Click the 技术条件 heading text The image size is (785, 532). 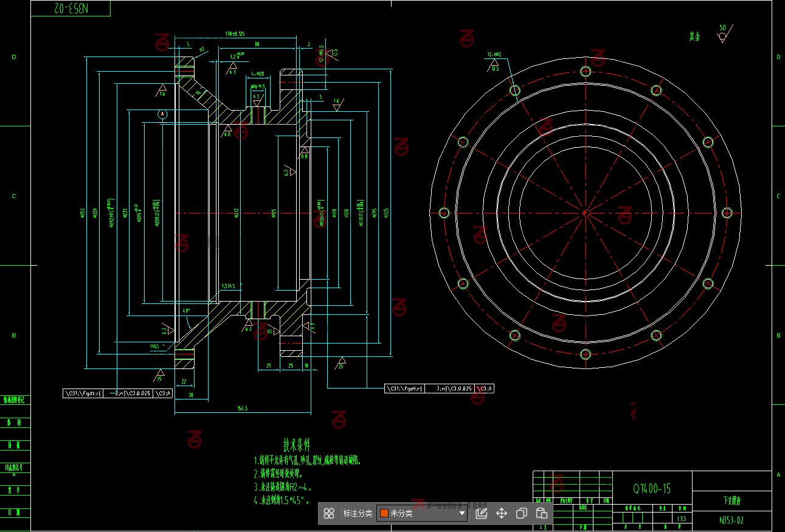tap(296, 444)
